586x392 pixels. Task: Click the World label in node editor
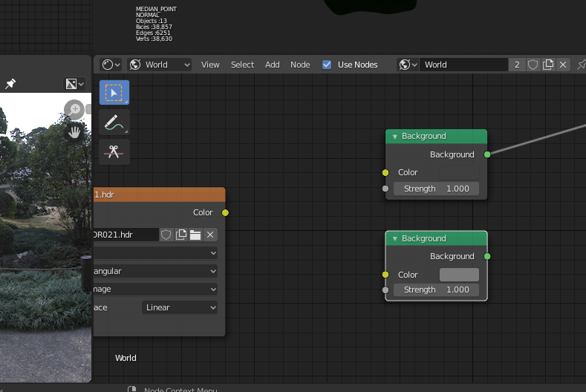pyautogui.click(x=126, y=358)
